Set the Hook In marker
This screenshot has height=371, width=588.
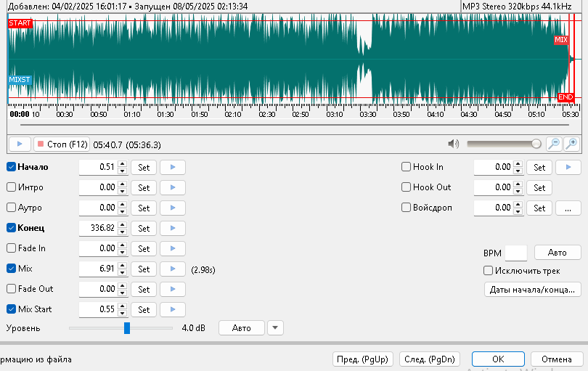pyautogui.click(x=539, y=167)
